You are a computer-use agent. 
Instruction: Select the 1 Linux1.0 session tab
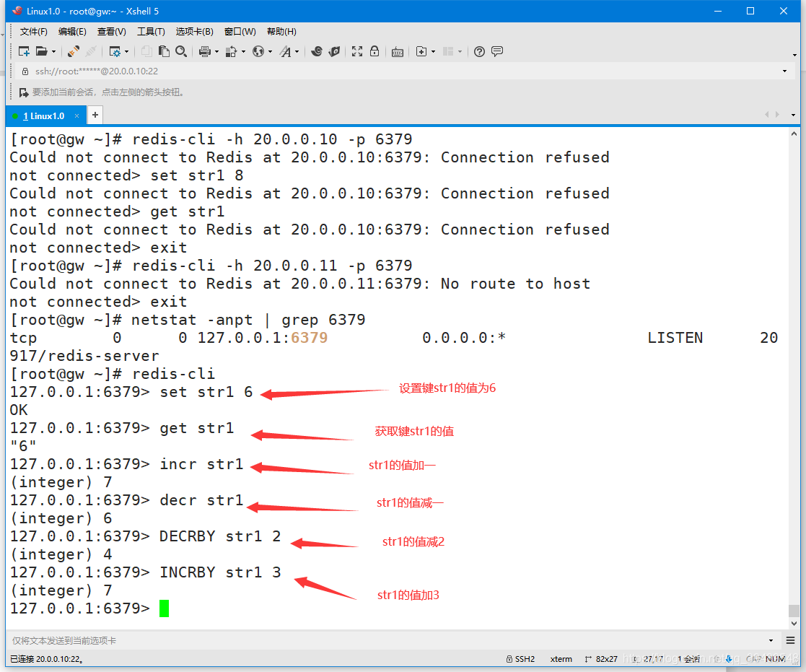[x=44, y=116]
